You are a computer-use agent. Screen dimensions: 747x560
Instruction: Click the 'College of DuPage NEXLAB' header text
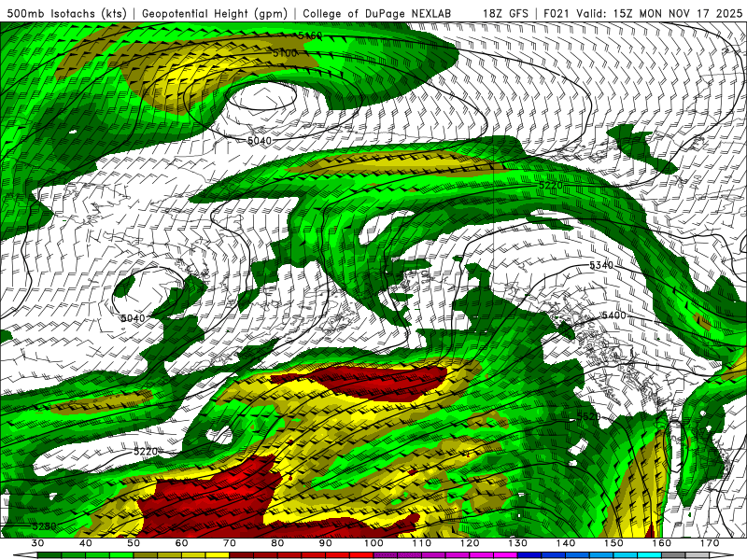pos(377,13)
